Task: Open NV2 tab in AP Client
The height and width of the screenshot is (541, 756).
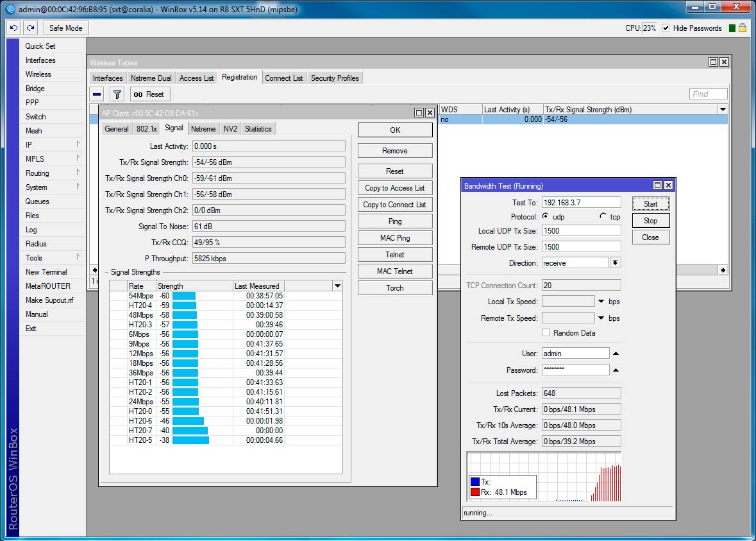Action: (230, 129)
